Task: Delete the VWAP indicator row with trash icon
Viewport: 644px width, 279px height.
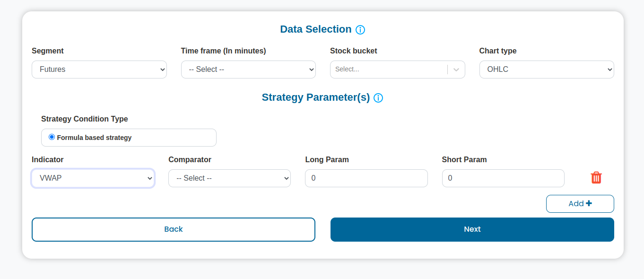Action: point(596,178)
